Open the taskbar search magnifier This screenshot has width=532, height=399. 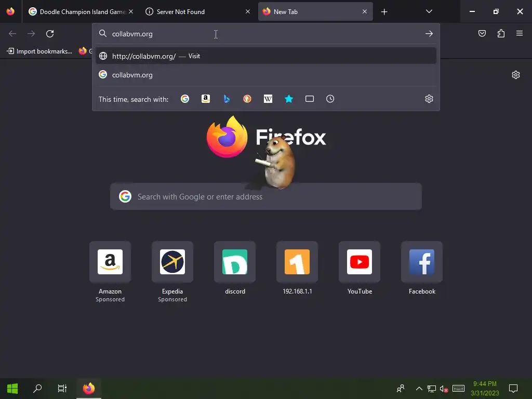click(37, 389)
